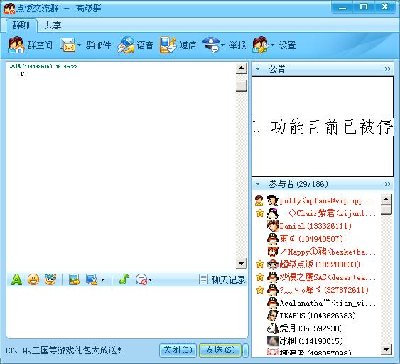
Task: Switch to the share (共享) tab
Action: (52, 25)
